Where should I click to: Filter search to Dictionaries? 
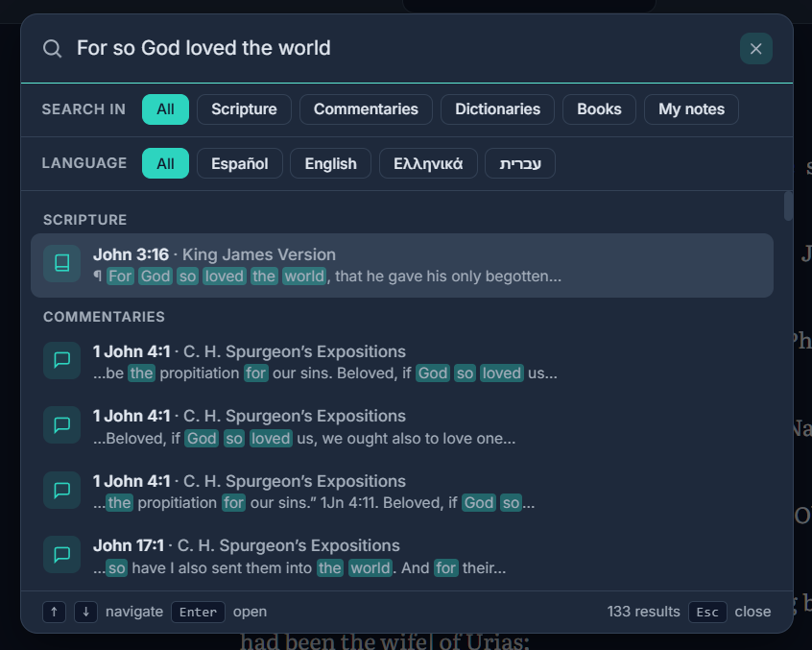tap(497, 109)
